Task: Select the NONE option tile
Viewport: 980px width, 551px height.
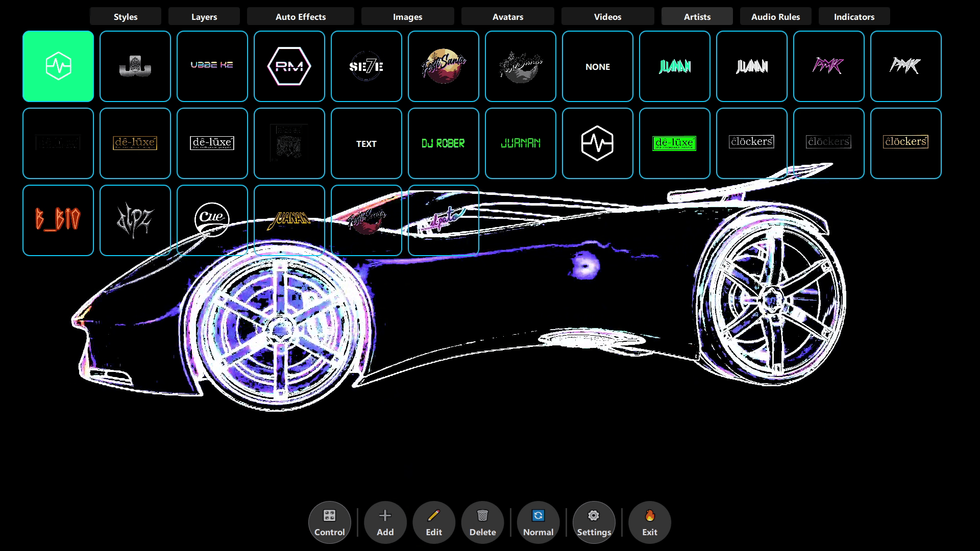Action: click(597, 66)
